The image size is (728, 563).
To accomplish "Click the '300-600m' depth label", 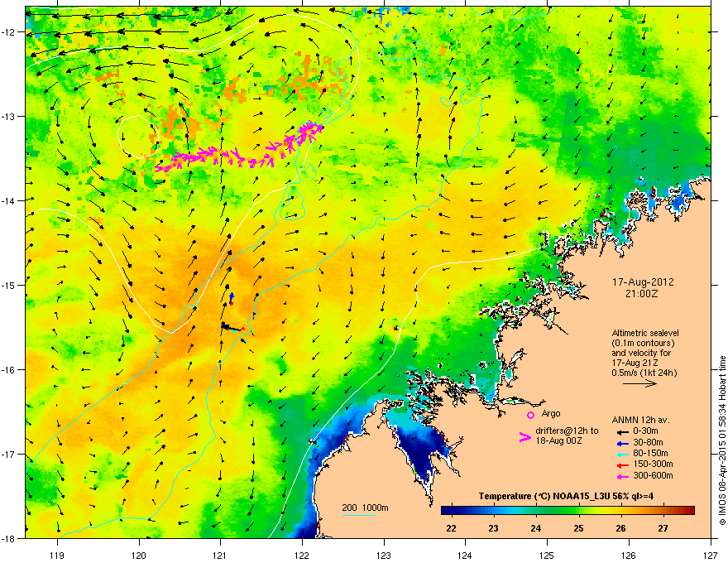I will (x=653, y=476).
